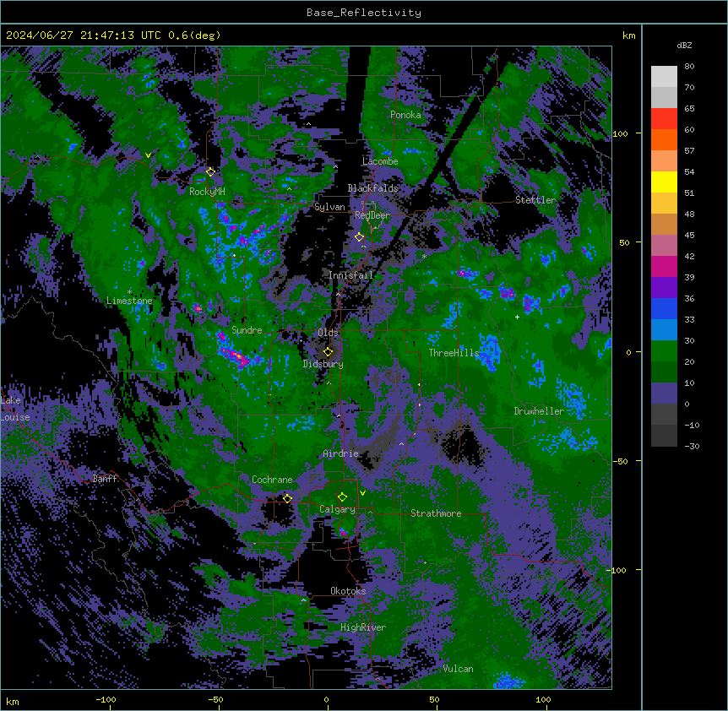Select the dark green 10-20 dBZ swatch
Image resolution: width=728 pixels, height=711 pixels.
click(x=664, y=372)
